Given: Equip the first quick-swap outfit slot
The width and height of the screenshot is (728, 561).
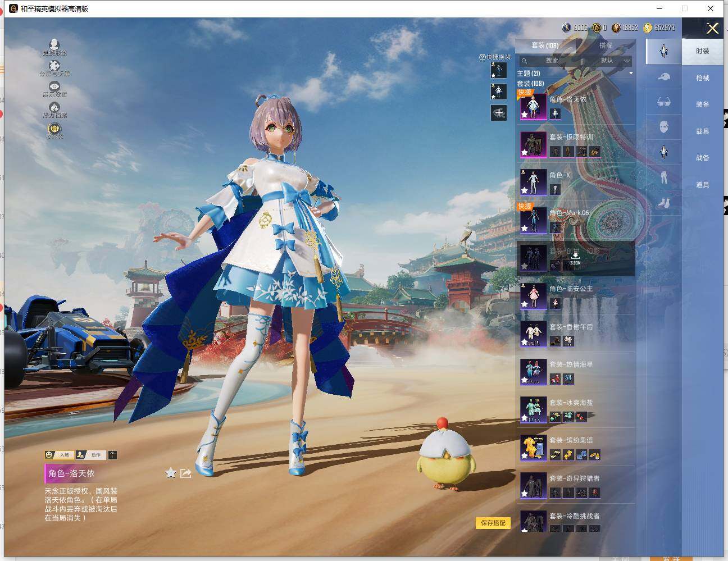Looking at the screenshot, I should pyautogui.click(x=498, y=70).
